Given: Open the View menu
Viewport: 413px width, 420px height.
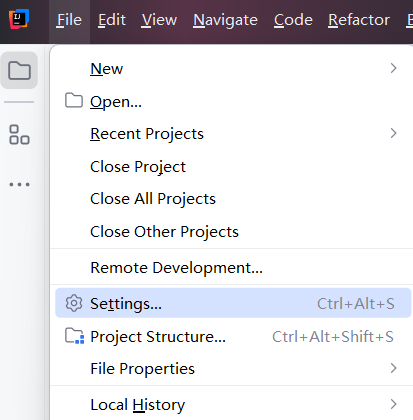Looking at the screenshot, I should (x=159, y=20).
